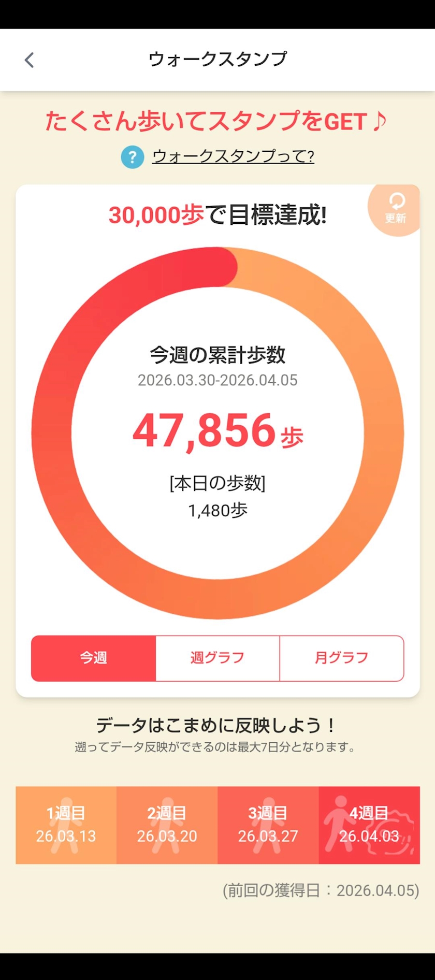This screenshot has width=435, height=980.
Task: Tap the 47,856 歩 step count
Action: tap(218, 431)
